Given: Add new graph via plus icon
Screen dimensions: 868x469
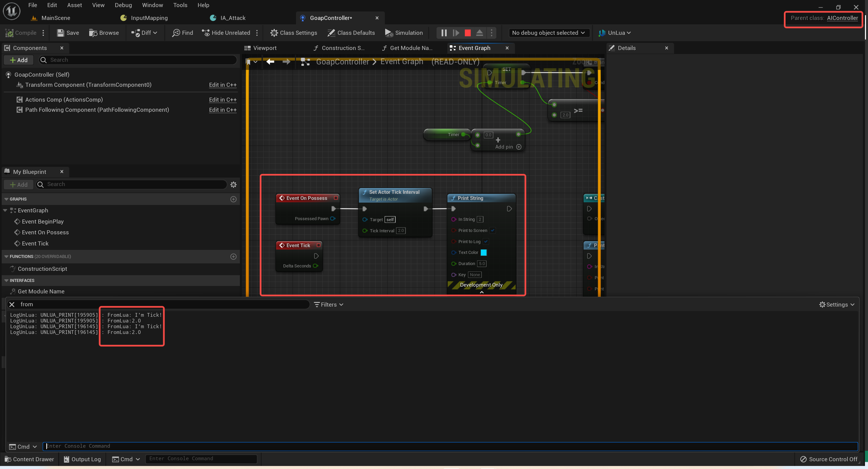Looking at the screenshot, I should pos(233,199).
